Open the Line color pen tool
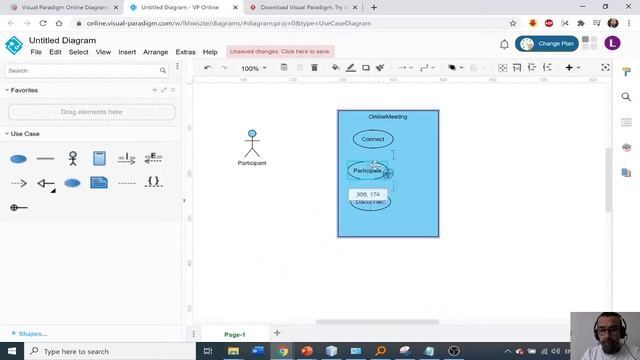Screen dimensions: 640x360 (x=351, y=68)
